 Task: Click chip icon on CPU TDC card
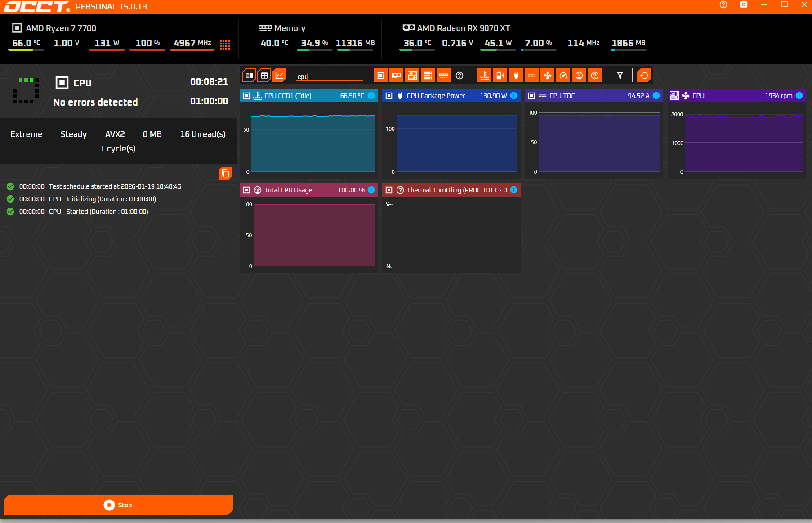coord(531,96)
